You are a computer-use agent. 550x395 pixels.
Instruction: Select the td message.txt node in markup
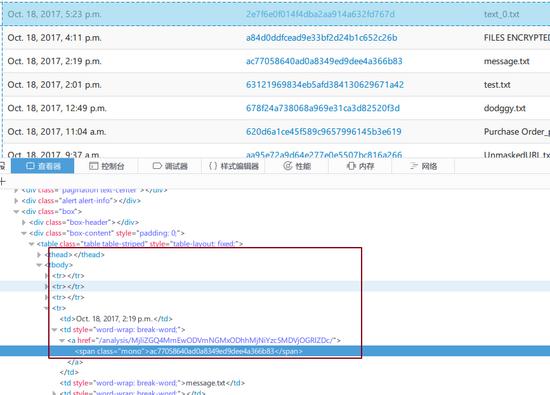click(x=152, y=383)
